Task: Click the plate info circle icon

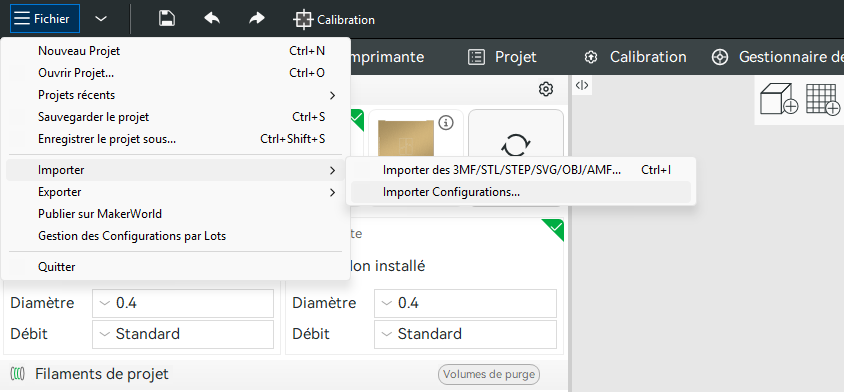Action: (446, 123)
